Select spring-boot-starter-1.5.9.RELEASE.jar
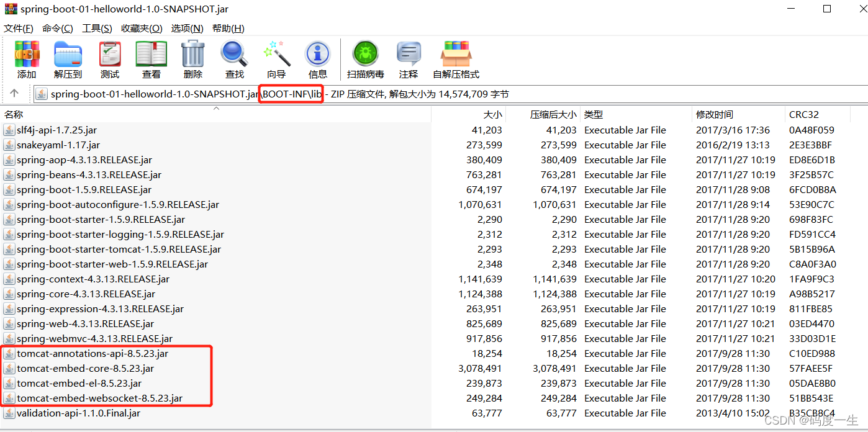This screenshot has height=432, width=868. pos(101,220)
